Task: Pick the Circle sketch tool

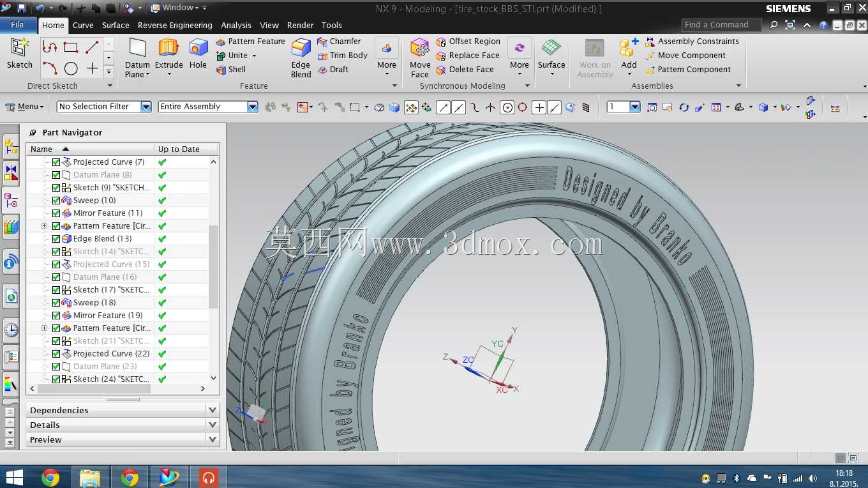Action: [x=71, y=68]
